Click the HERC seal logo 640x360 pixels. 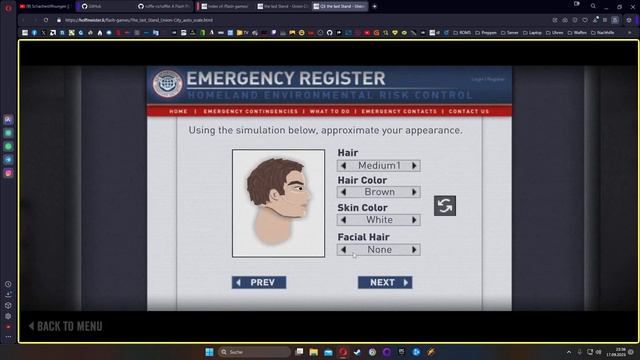(x=167, y=84)
